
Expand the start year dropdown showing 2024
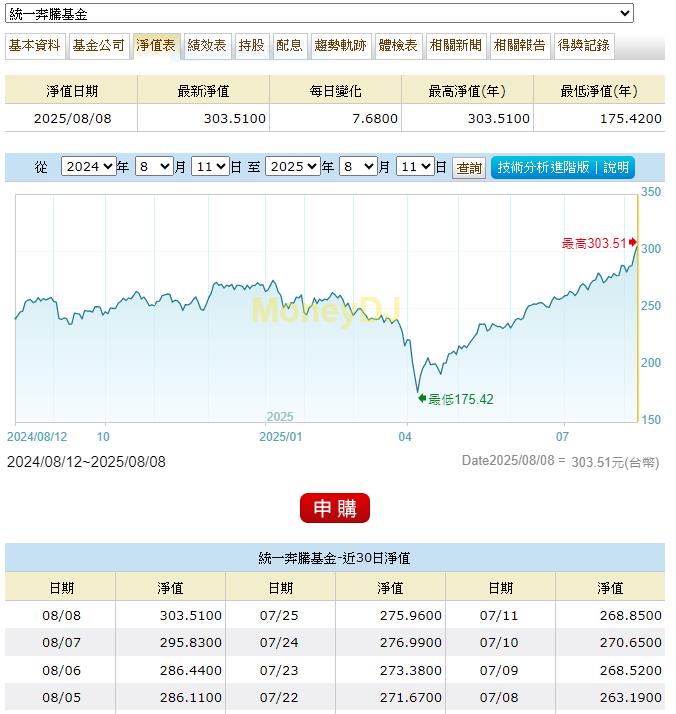point(88,167)
